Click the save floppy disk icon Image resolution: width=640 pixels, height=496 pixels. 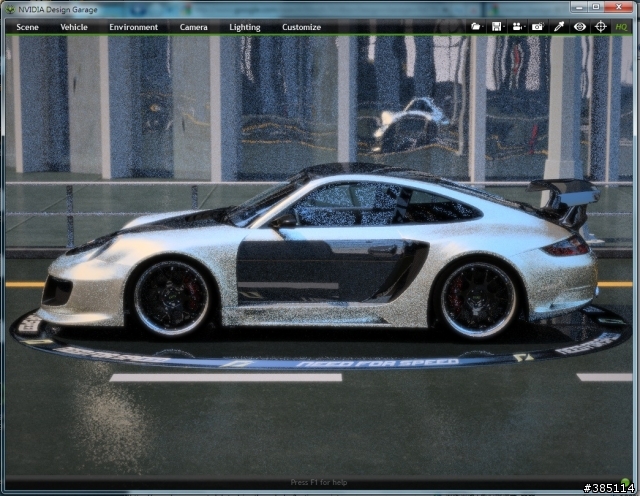pyautogui.click(x=496, y=27)
